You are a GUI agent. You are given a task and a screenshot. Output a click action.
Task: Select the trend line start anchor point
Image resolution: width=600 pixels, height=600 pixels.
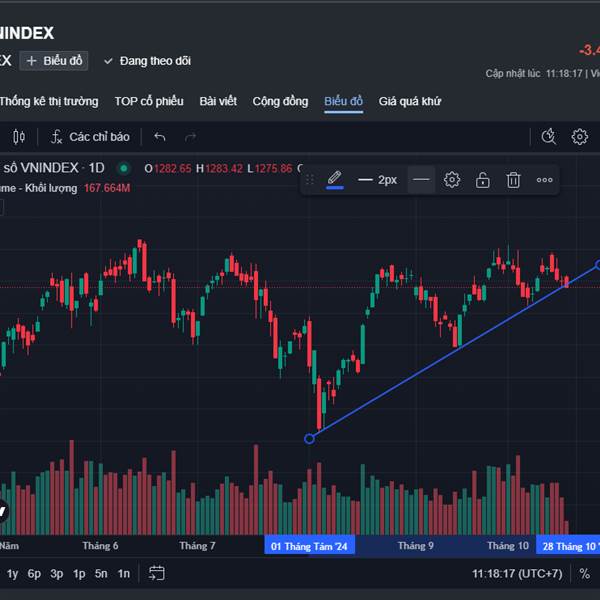(x=309, y=439)
